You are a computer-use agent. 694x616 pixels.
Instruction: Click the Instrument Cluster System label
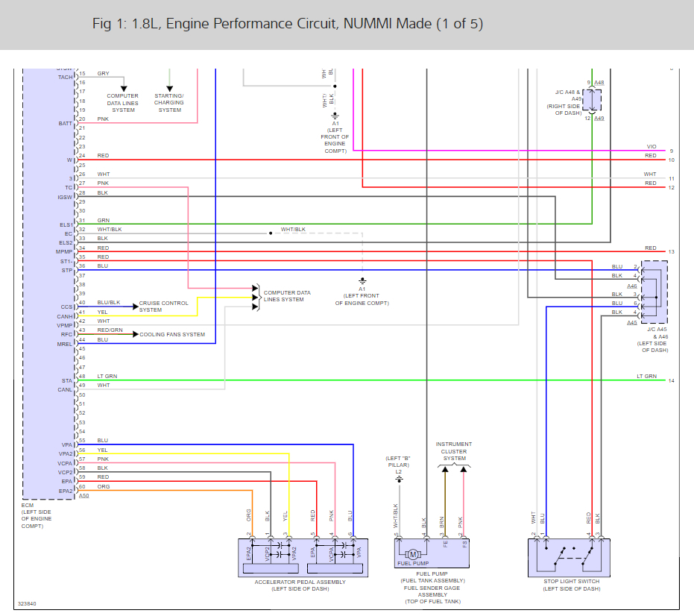pyautogui.click(x=454, y=451)
